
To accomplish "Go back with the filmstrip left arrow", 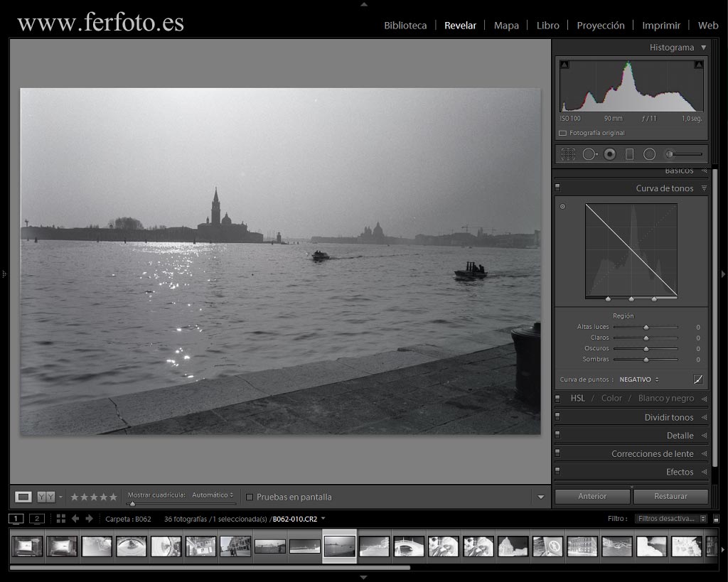I will pos(75,519).
